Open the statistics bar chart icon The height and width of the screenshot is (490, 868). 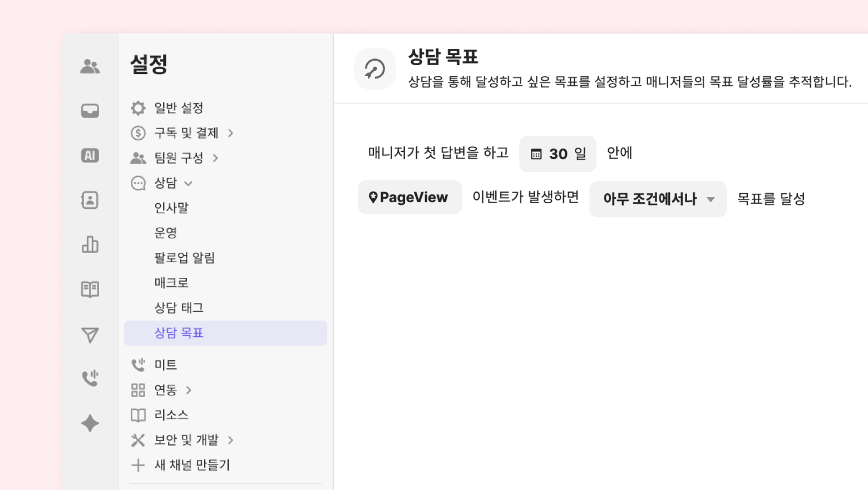click(90, 244)
